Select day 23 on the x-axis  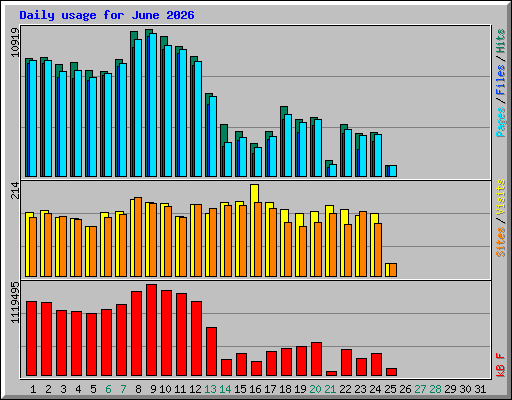[x=360, y=389]
